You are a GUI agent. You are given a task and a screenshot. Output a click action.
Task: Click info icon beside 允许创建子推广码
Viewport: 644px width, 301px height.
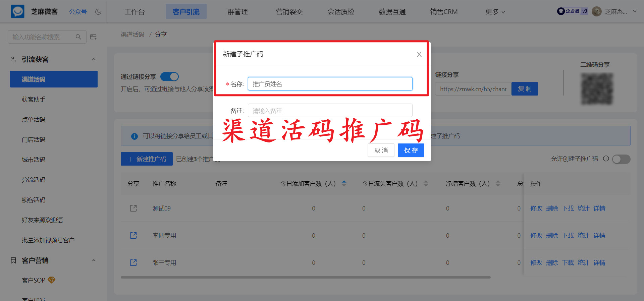point(606,159)
